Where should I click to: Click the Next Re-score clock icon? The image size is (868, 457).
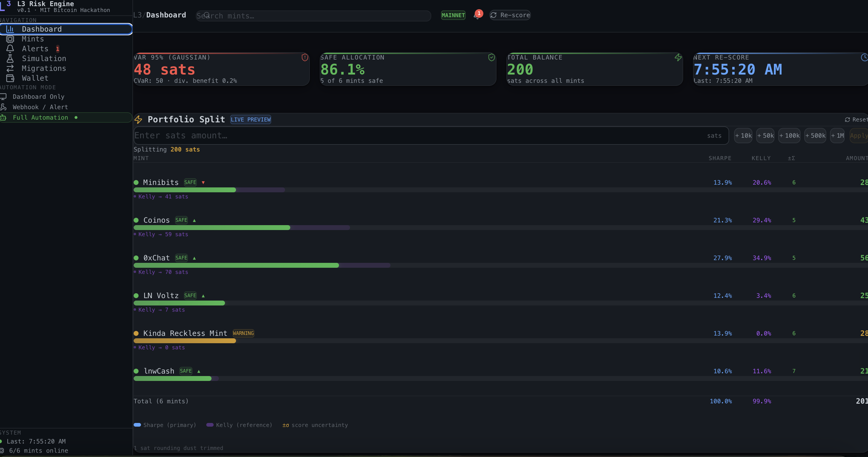coord(864,57)
